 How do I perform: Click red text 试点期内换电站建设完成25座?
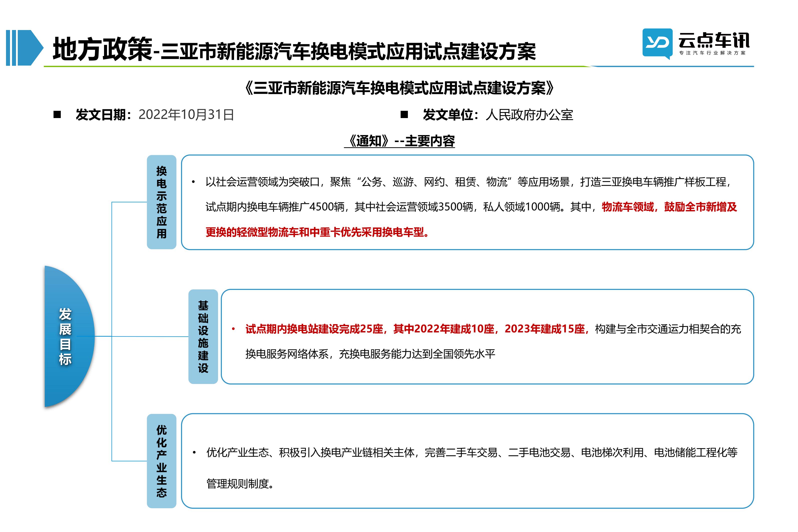[314, 329]
